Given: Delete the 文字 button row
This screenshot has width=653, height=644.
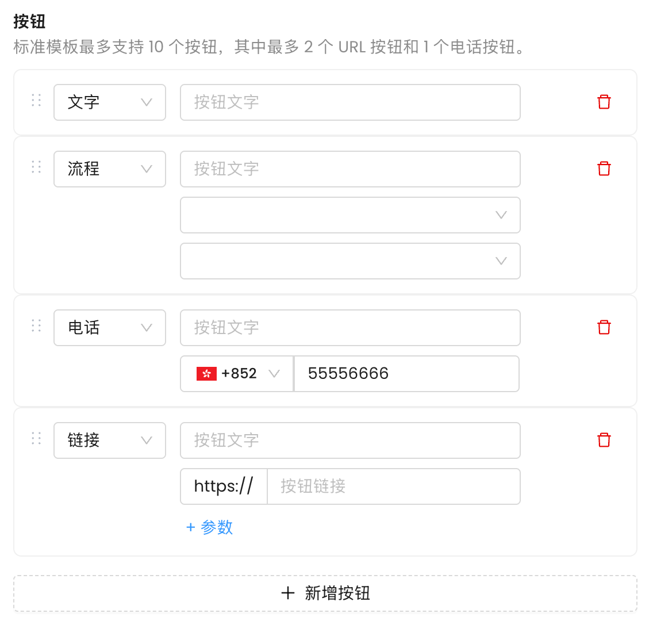Looking at the screenshot, I should pos(604,102).
